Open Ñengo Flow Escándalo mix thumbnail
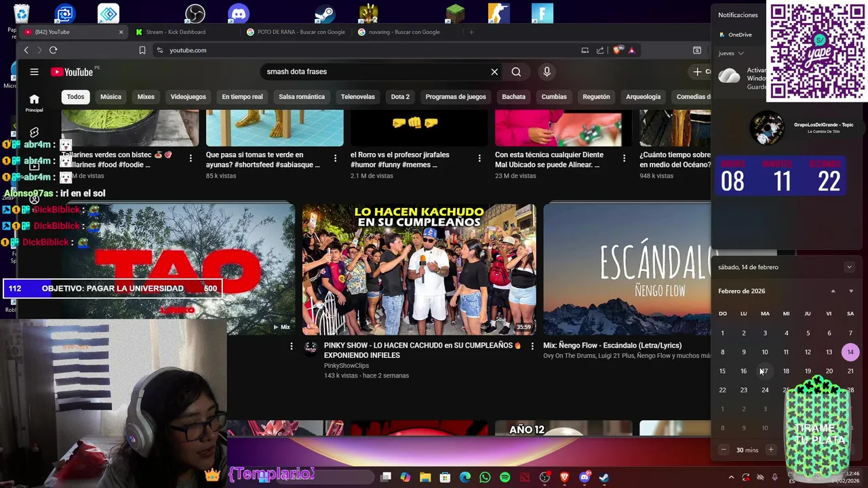 [x=627, y=270]
